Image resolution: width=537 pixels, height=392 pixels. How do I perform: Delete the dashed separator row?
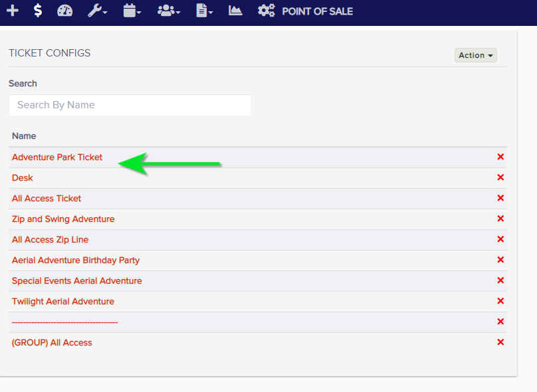[500, 322]
